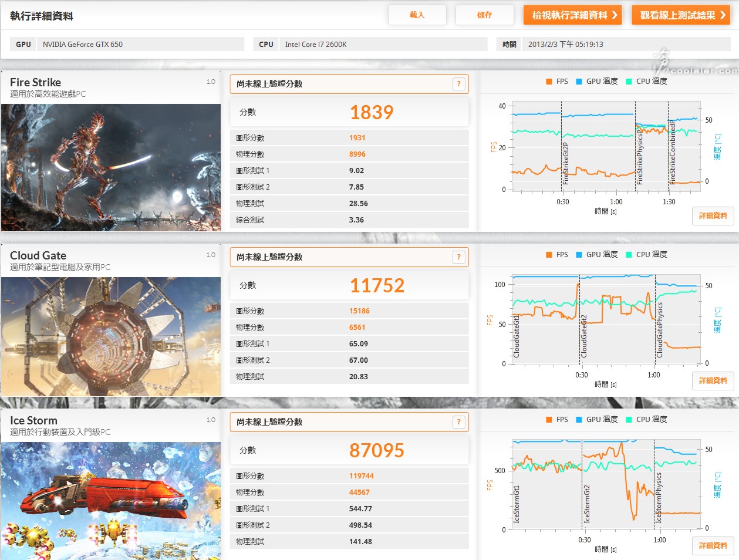Click the Cloud Gate overall score "11752"

pyautogui.click(x=377, y=285)
